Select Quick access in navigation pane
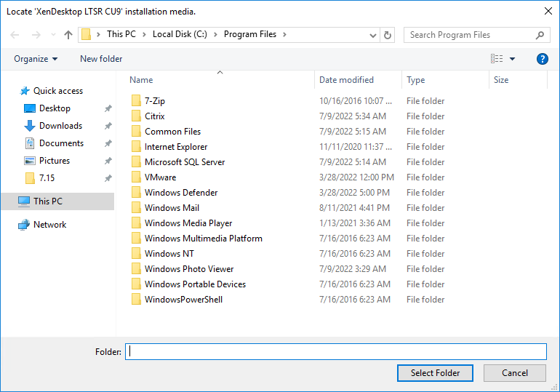Viewport: 560px width, 392px height. point(58,91)
